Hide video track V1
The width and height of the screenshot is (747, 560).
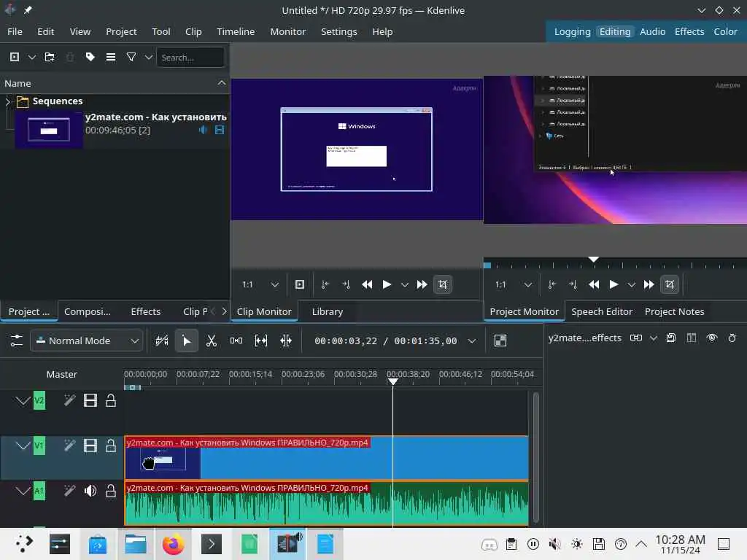pyautogui.click(x=90, y=446)
